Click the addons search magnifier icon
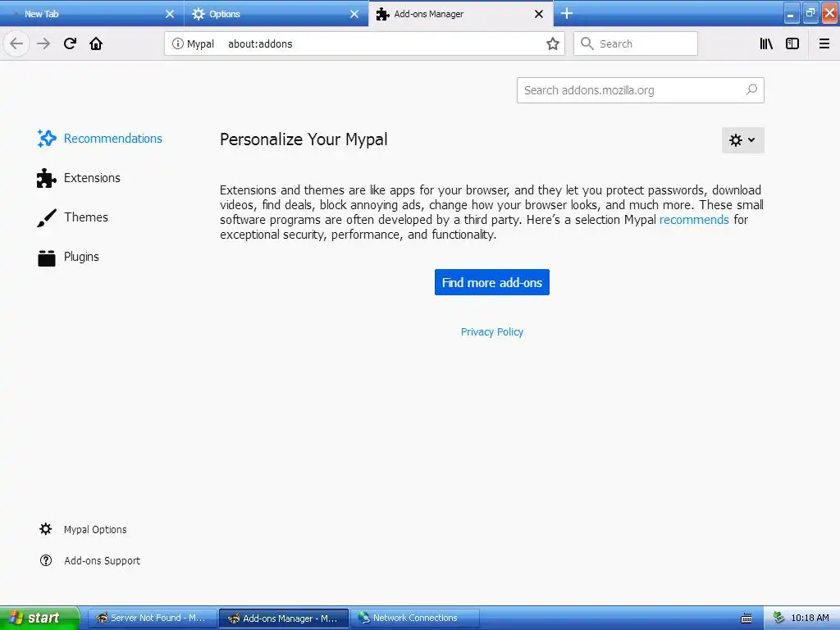This screenshot has height=630, width=840. (x=751, y=90)
